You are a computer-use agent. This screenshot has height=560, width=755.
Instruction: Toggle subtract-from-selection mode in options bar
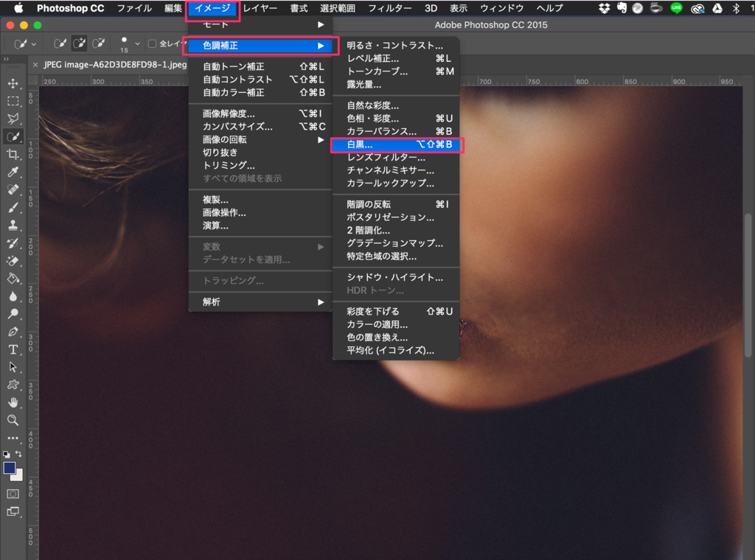[x=98, y=43]
